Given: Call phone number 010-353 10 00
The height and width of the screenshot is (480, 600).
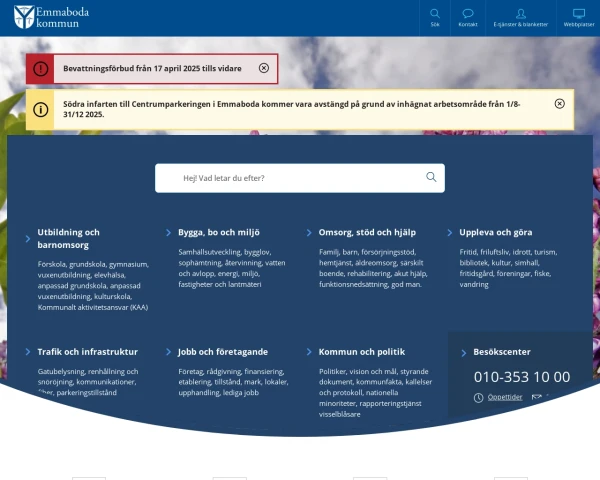Looking at the screenshot, I should click(522, 377).
